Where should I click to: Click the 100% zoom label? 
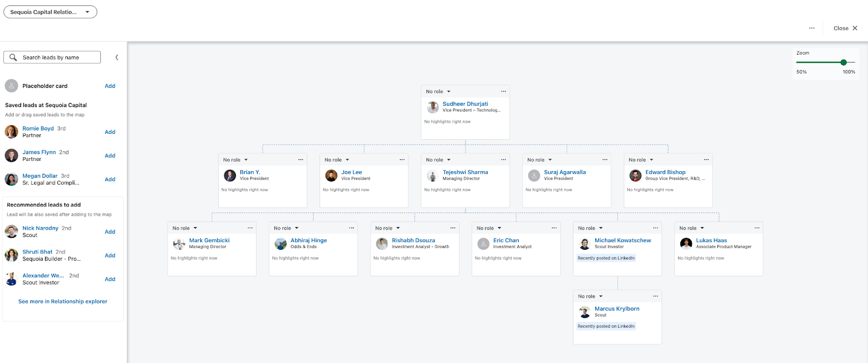(849, 72)
